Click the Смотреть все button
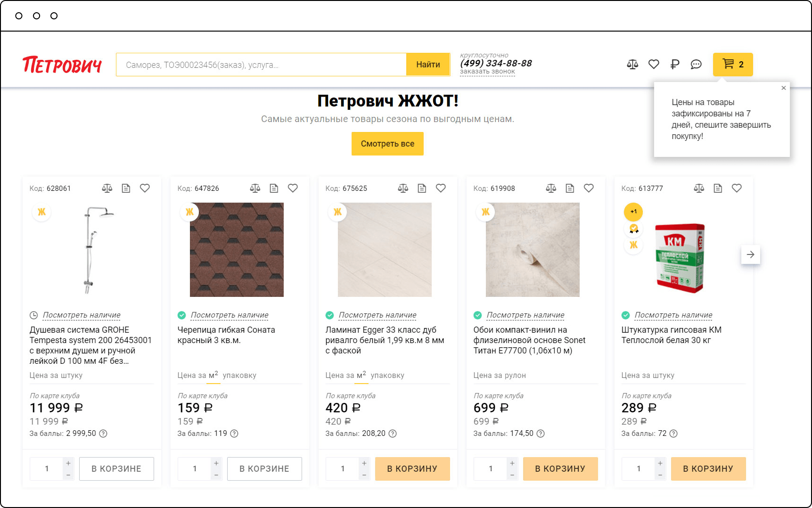Screen dimensions: 812x508 [387, 144]
